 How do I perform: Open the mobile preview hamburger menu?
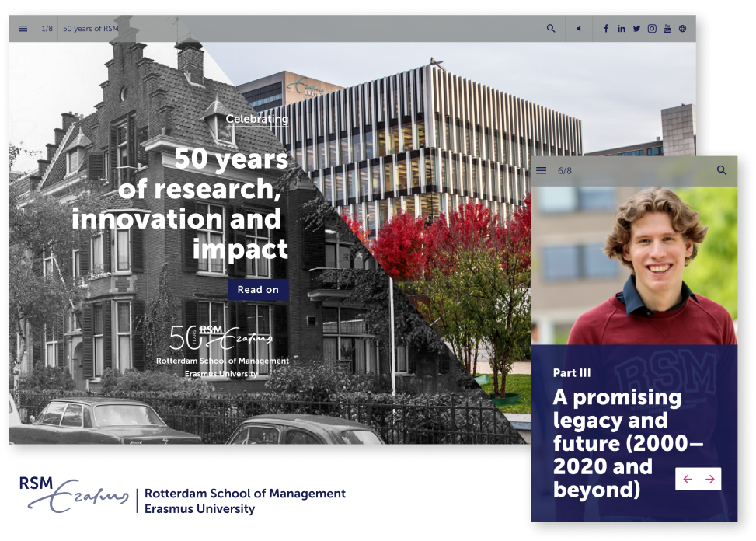point(541,170)
